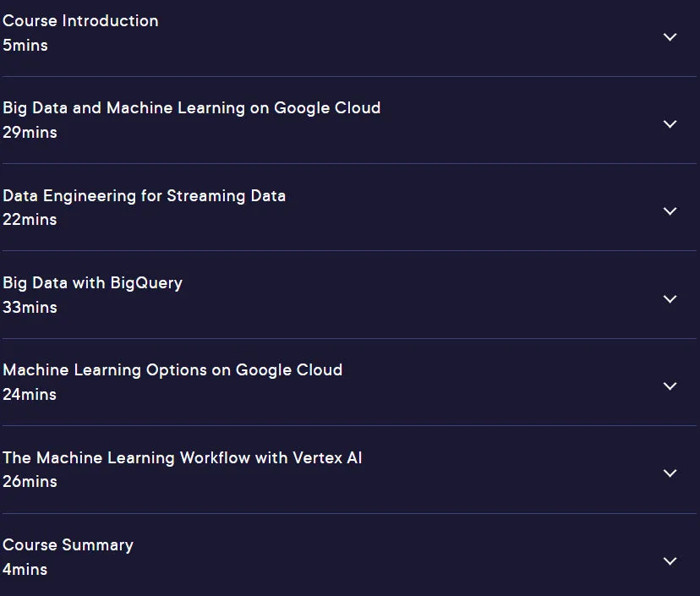The height and width of the screenshot is (596, 700).
Task: Select the Big Data with BigQuery title
Action: tap(92, 283)
